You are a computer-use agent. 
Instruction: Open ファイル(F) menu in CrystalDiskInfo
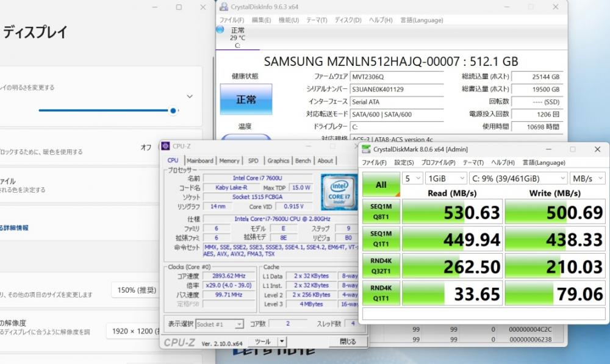(231, 20)
